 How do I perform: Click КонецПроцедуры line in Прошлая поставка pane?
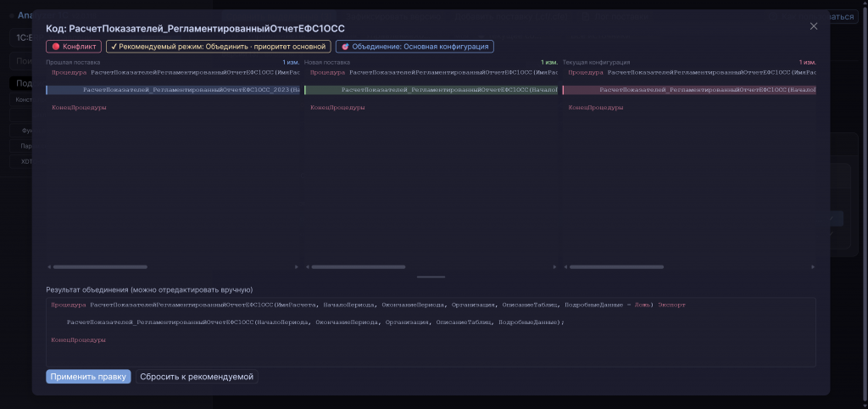coord(79,108)
